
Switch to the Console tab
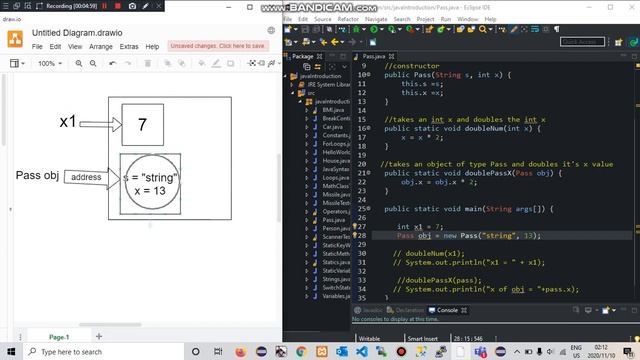[x=447, y=310]
